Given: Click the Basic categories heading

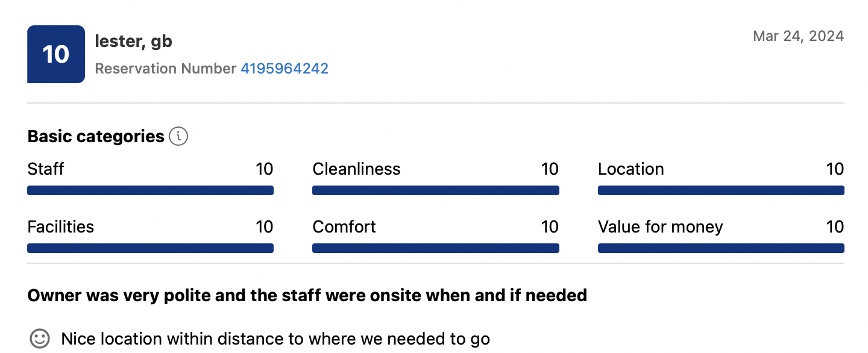Looking at the screenshot, I should pos(96,137).
